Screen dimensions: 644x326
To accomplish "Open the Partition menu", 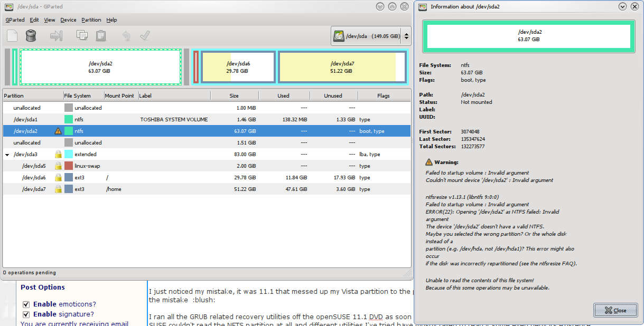I will 91,20.
